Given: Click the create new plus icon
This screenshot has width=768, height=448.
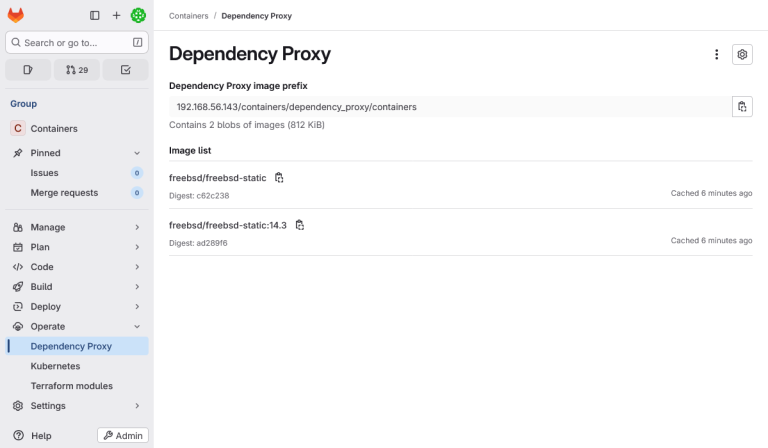Looking at the screenshot, I should pos(116,15).
